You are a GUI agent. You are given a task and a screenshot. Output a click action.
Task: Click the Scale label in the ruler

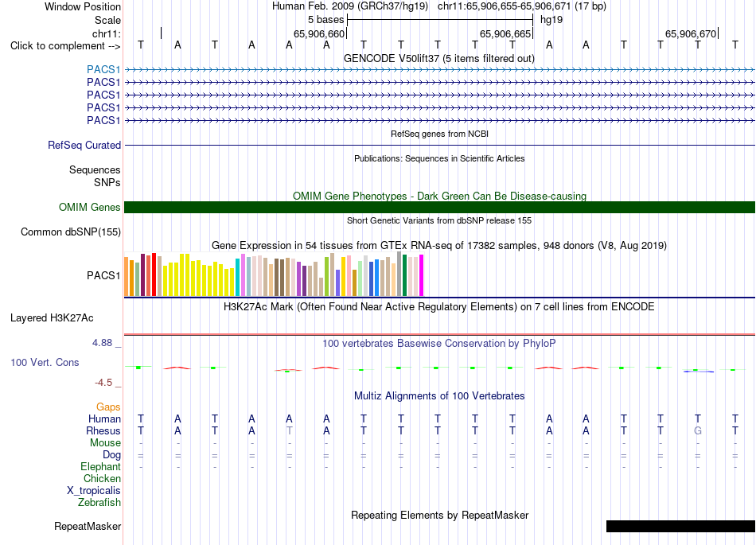[107, 20]
